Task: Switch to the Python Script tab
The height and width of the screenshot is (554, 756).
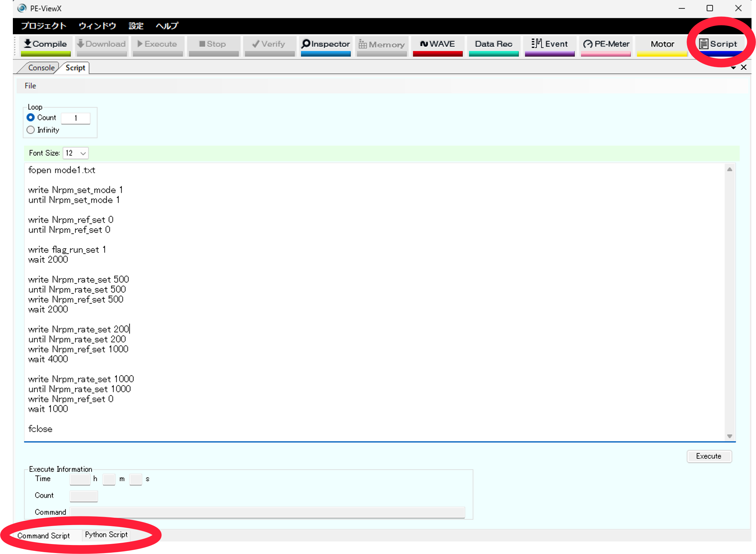Action: (x=106, y=535)
